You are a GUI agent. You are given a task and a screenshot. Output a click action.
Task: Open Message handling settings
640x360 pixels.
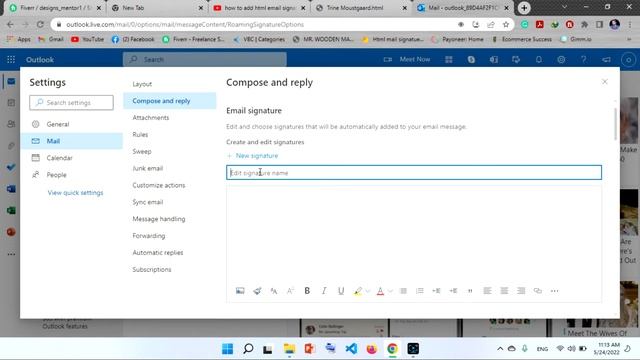[159, 219]
